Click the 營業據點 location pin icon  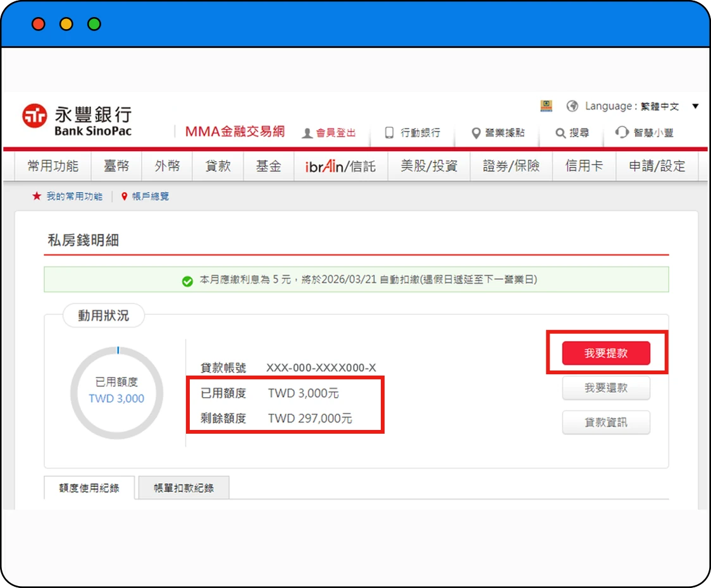(476, 133)
